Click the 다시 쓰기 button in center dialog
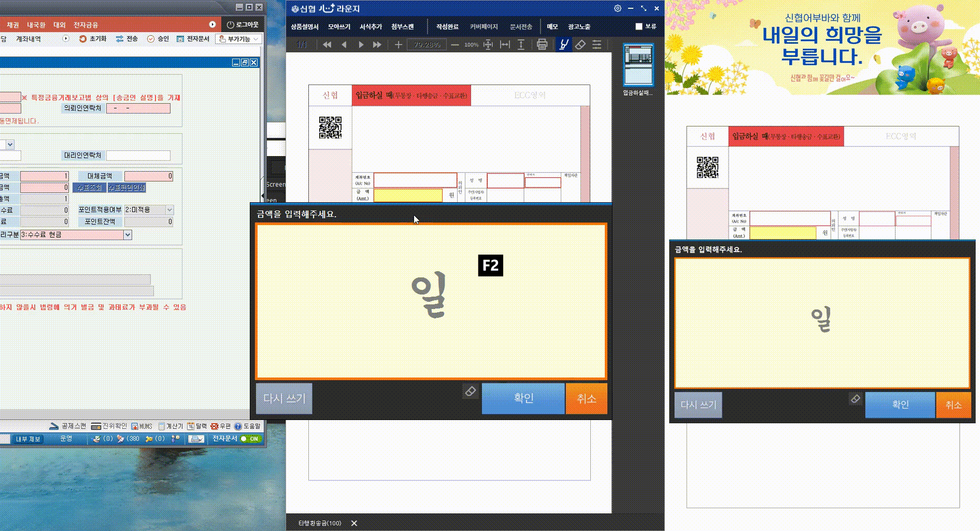 pyautogui.click(x=284, y=398)
